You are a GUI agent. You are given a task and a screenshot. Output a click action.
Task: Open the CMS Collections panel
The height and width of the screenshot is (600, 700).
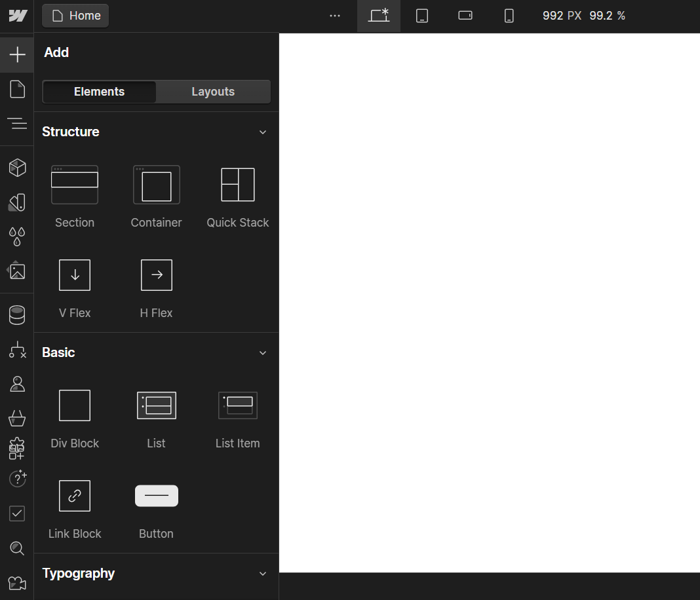(x=17, y=314)
